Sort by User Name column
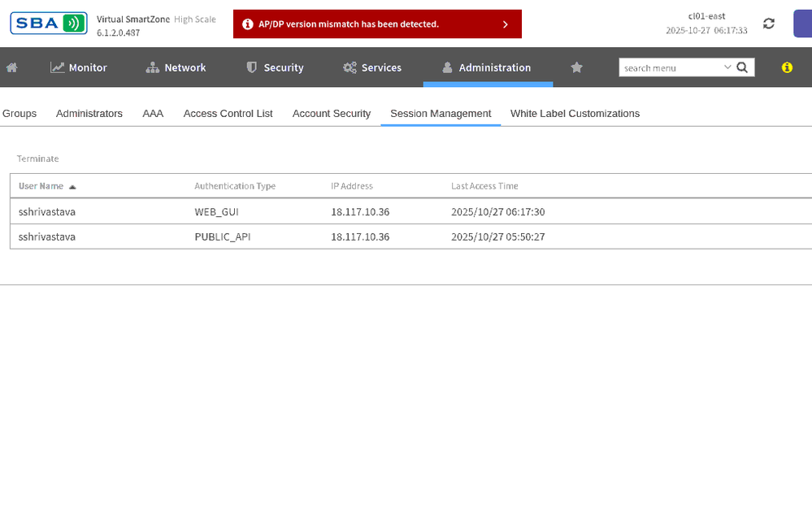Viewport: 812px width, 512px height. 41,186
